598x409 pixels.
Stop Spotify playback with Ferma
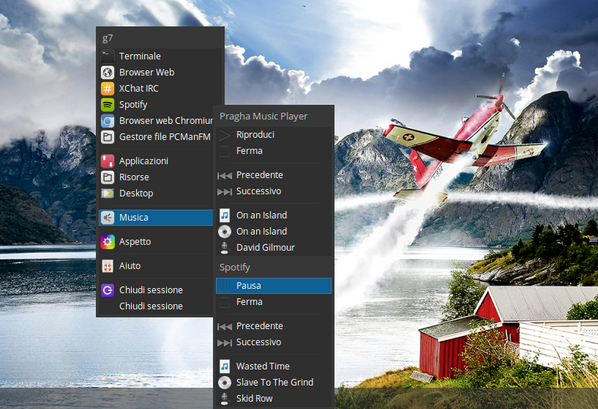274,302
